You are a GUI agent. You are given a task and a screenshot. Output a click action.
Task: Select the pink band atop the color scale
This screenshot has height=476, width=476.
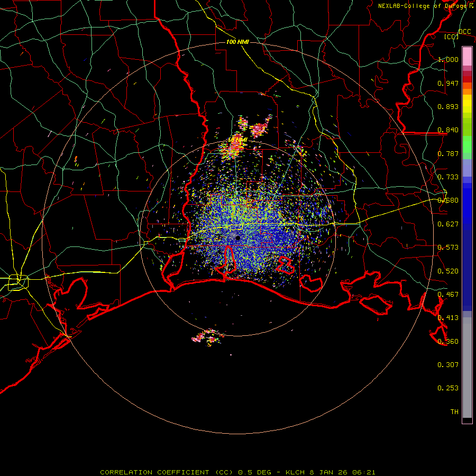467,56
